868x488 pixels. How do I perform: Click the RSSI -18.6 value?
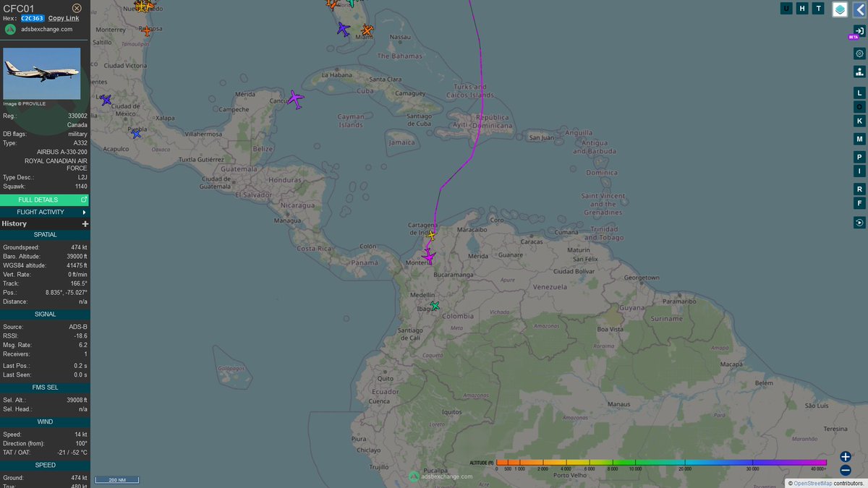tap(80, 336)
